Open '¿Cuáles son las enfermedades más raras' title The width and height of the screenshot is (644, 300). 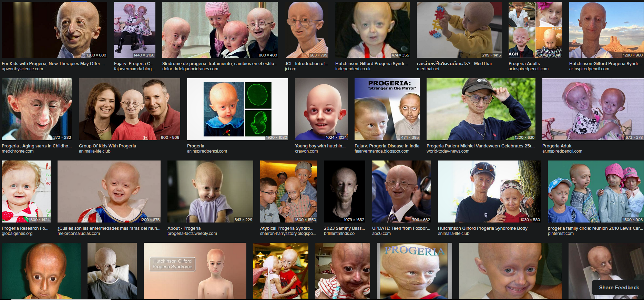coord(109,228)
